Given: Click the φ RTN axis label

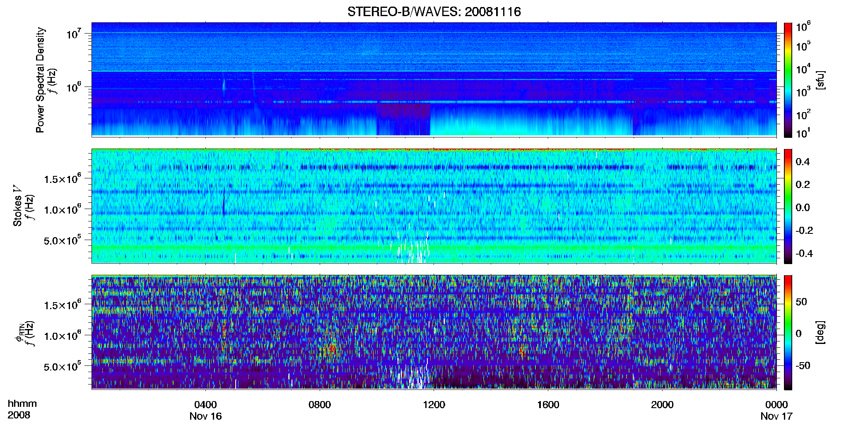Looking at the screenshot, I should (x=19, y=333).
